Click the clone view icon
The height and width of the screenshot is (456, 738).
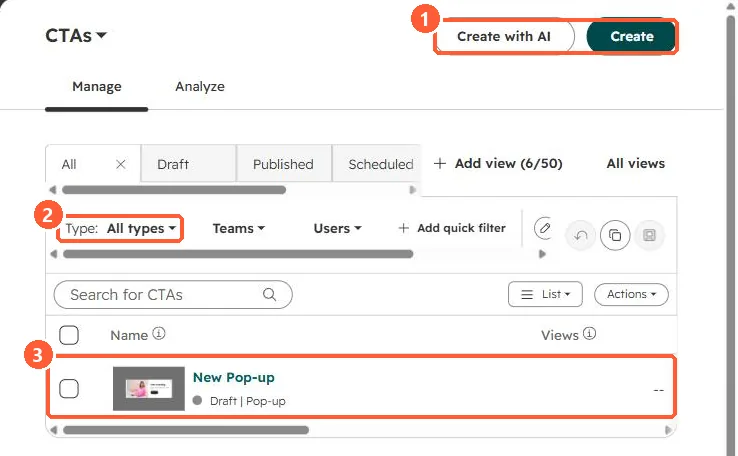(x=615, y=235)
